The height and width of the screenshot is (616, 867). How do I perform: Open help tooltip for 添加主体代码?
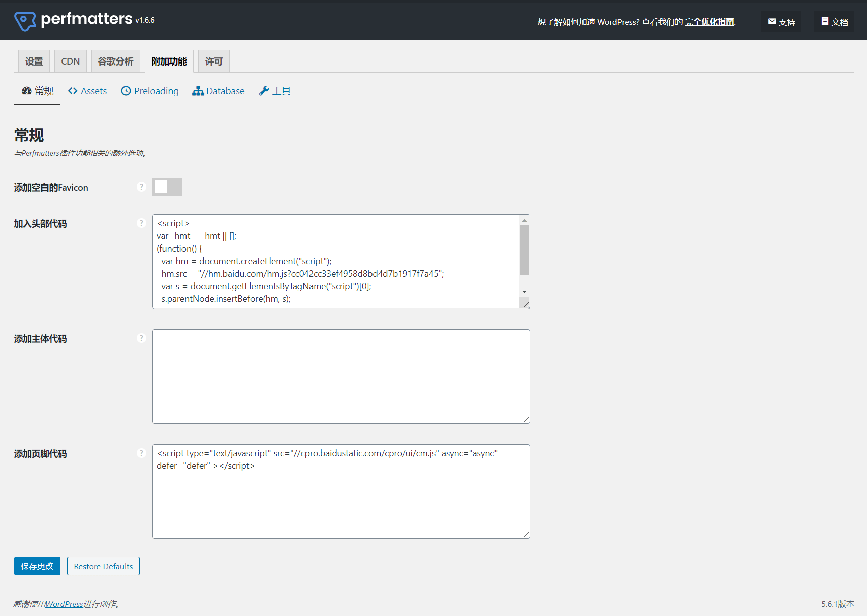pyautogui.click(x=141, y=338)
